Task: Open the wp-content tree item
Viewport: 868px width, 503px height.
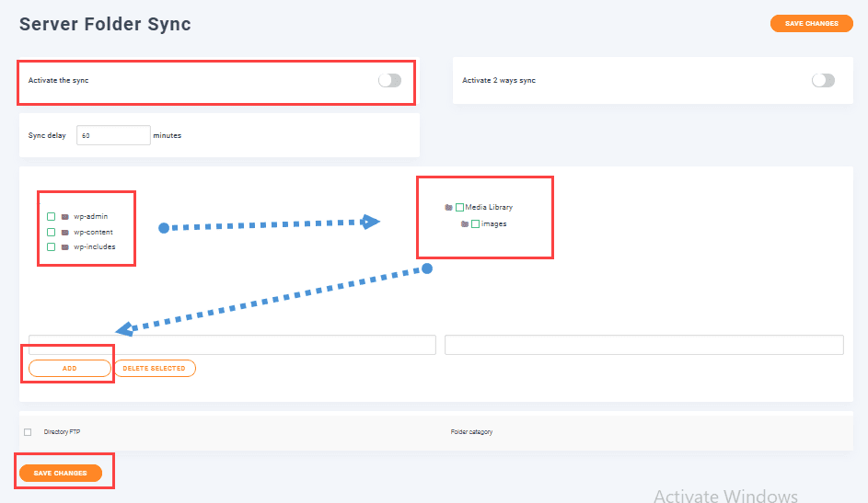Action: pyautogui.click(x=93, y=233)
